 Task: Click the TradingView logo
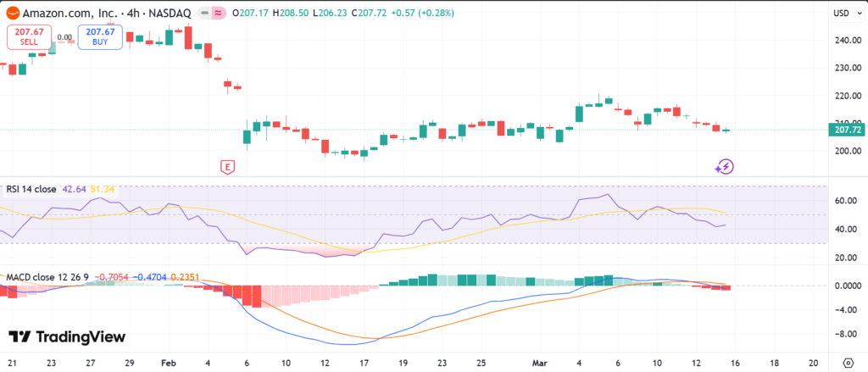66,337
